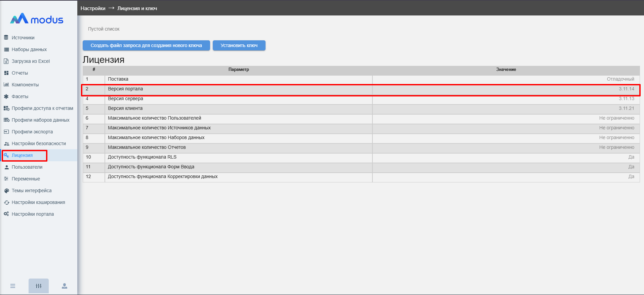Click the bar chart icon for Компоненты
Image resolution: width=644 pixels, height=295 pixels.
pyautogui.click(x=6, y=85)
